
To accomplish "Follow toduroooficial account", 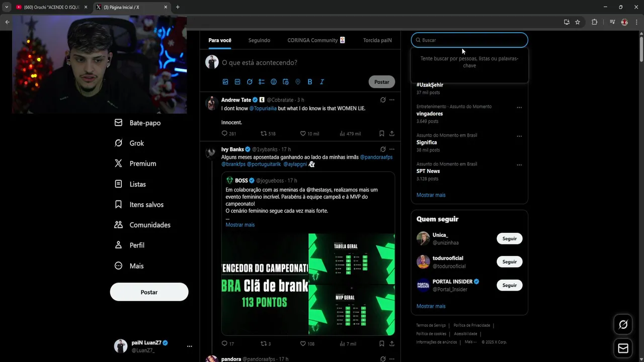I will tap(509, 262).
